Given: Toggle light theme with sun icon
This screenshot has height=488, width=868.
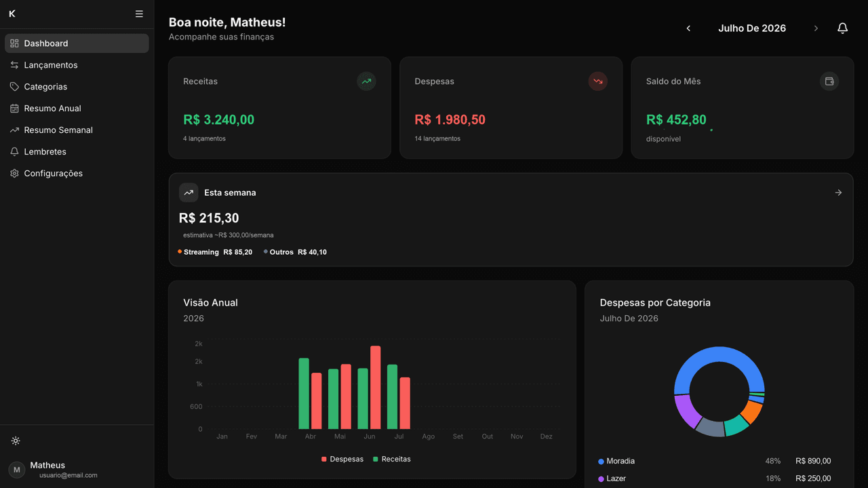Looking at the screenshot, I should (16, 441).
